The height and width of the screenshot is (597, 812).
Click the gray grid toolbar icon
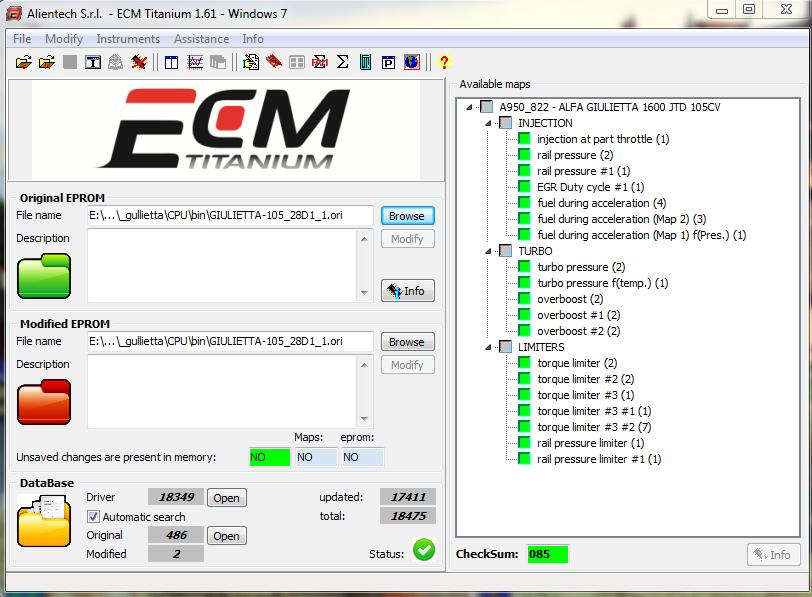[x=297, y=63]
